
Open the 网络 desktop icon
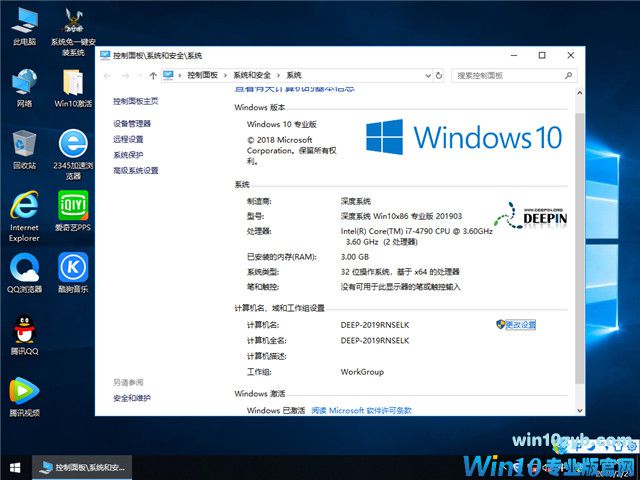coord(24,88)
